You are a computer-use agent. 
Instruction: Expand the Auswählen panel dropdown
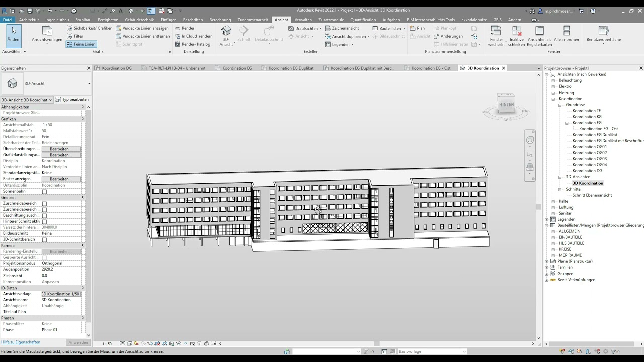(14, 52)
